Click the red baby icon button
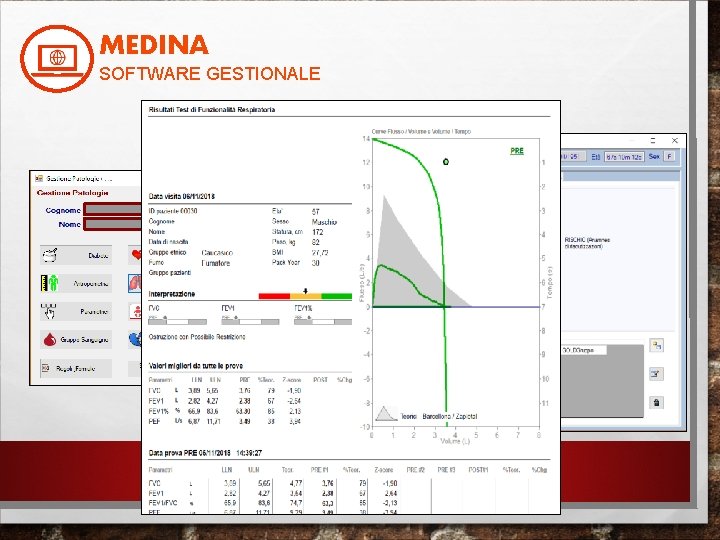 tap(135, 312)
